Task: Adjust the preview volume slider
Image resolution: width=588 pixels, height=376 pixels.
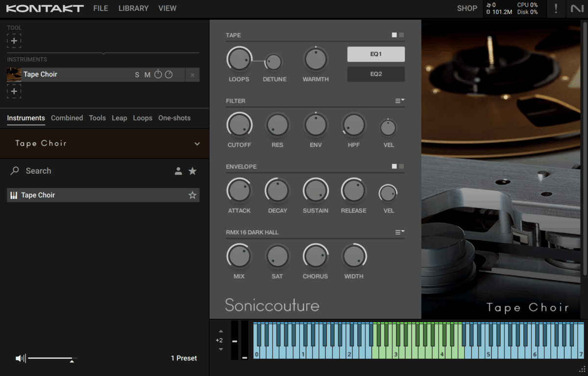Action: coord(52,359)
